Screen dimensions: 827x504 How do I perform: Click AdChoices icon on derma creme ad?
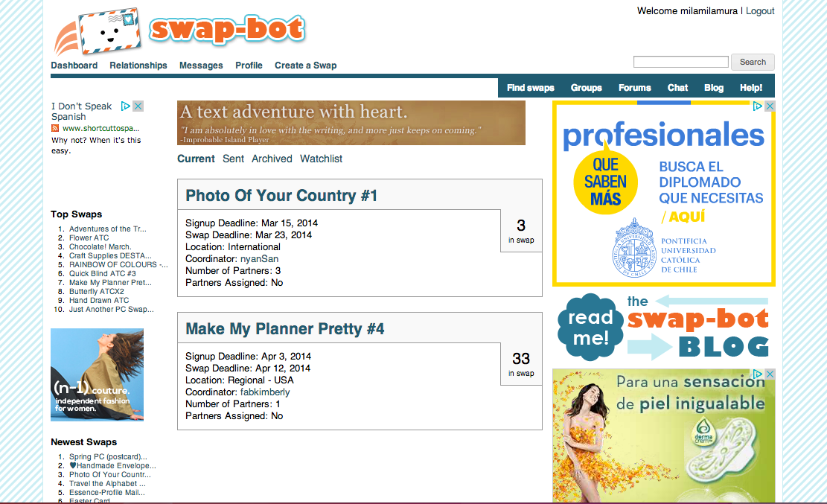(x=758, y=374)
